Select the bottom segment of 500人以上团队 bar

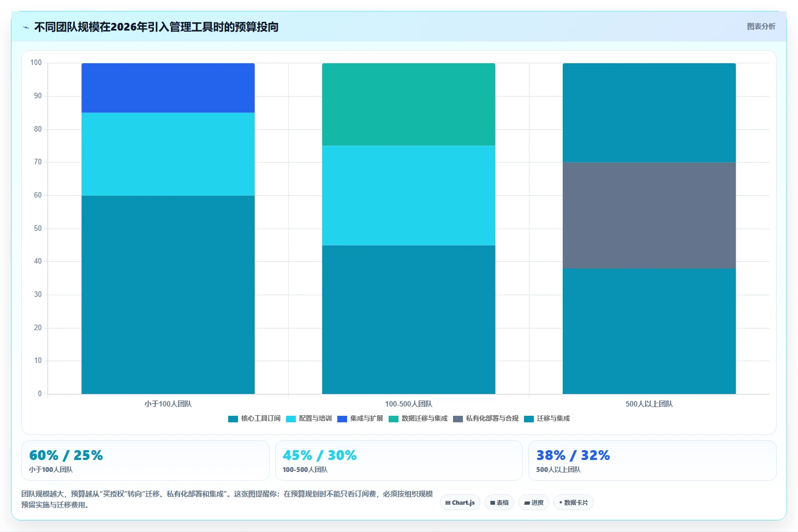tap(649, 331)
